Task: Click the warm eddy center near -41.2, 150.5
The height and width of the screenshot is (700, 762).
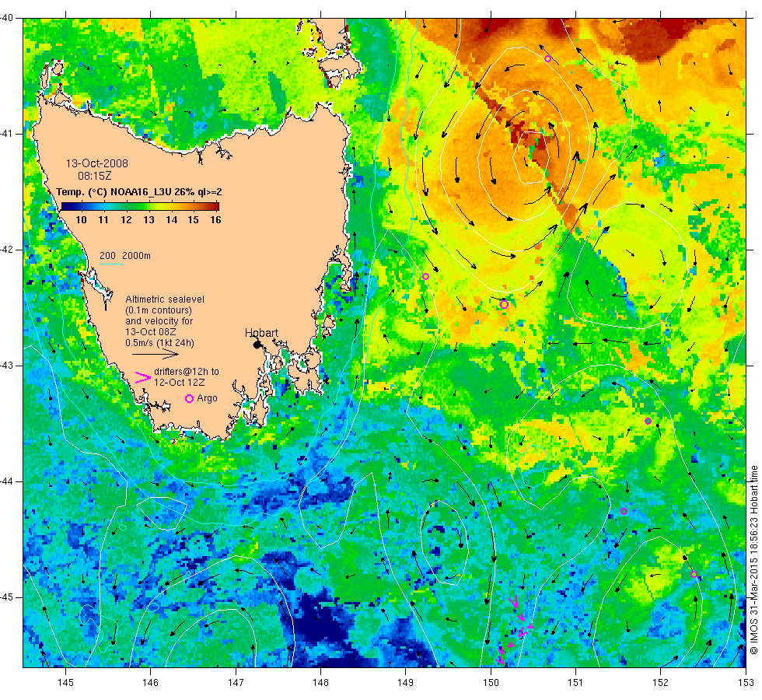Action: point(530,157)
